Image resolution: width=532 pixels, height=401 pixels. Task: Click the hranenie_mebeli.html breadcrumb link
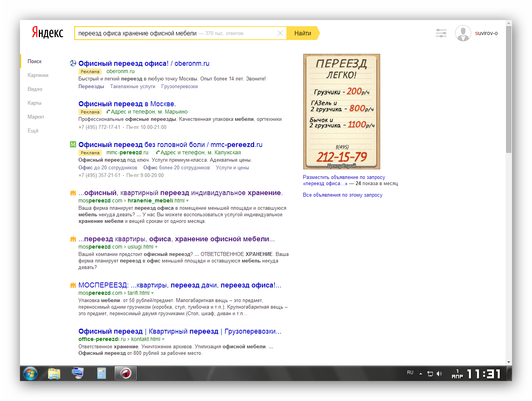point(156,200)
